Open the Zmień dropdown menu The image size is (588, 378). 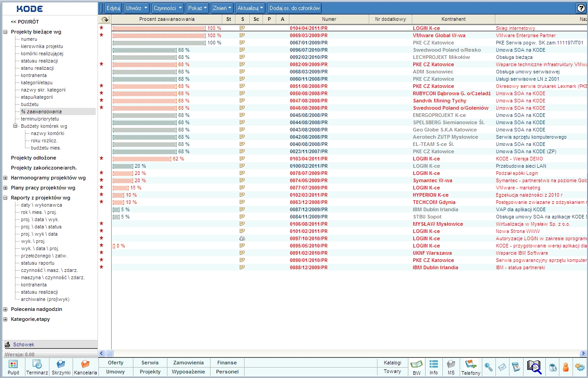(222, 8)
